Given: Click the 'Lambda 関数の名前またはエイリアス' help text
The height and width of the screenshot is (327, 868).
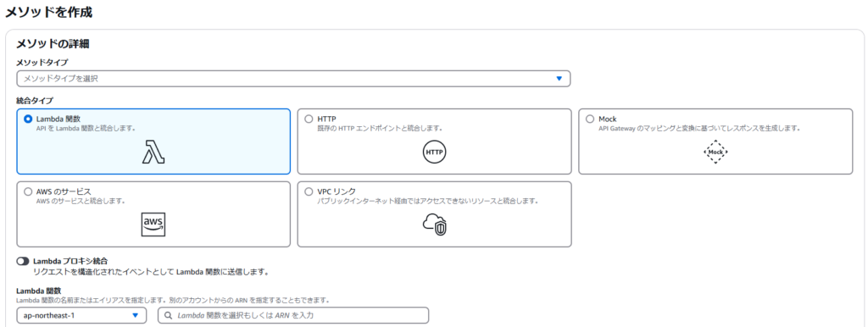Looking at the screenshot, I should coord(173,301).
